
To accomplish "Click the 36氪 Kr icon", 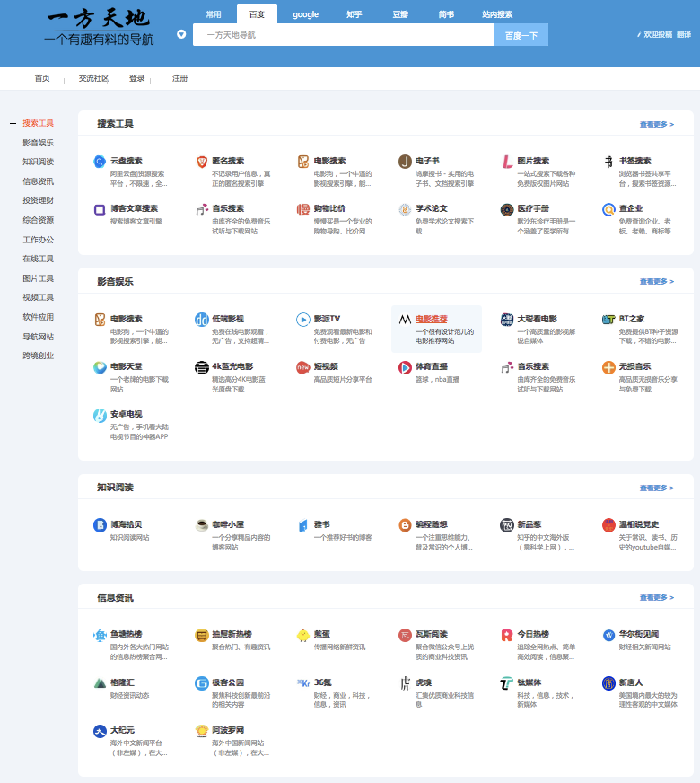I will coord(303,682).
